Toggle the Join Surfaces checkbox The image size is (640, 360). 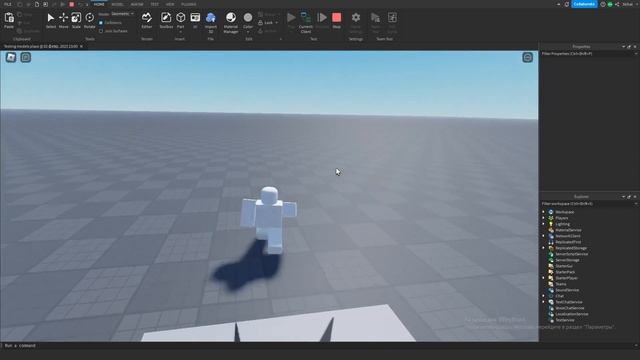click(101, 31)
